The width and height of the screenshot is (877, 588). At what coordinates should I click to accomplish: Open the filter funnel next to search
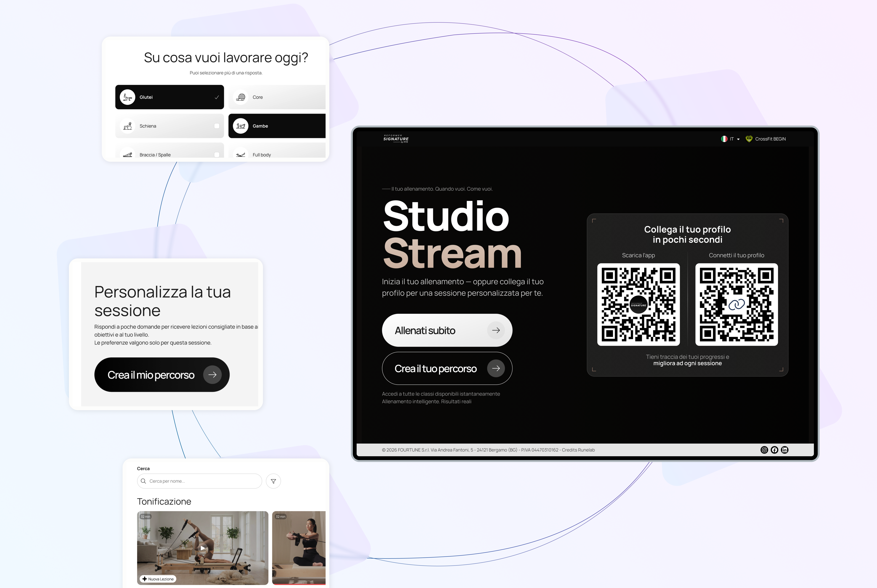[x=273, y=481]
